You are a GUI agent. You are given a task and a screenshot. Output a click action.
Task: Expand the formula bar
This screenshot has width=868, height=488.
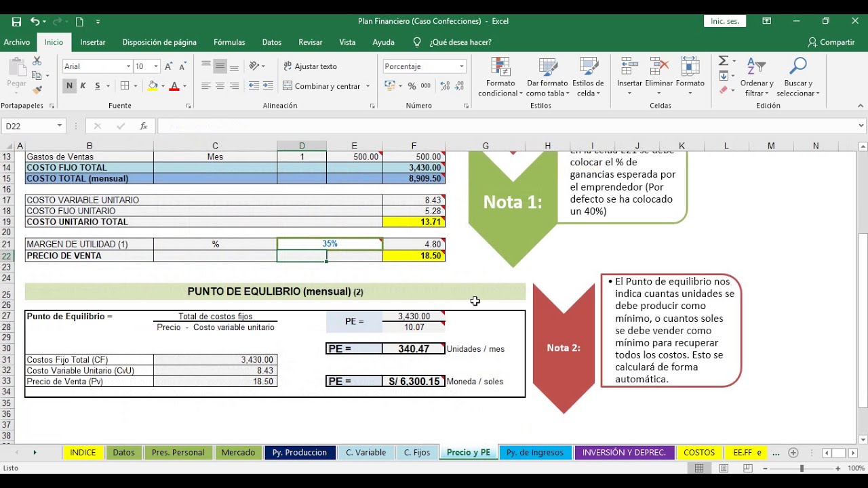pos(861,126)
